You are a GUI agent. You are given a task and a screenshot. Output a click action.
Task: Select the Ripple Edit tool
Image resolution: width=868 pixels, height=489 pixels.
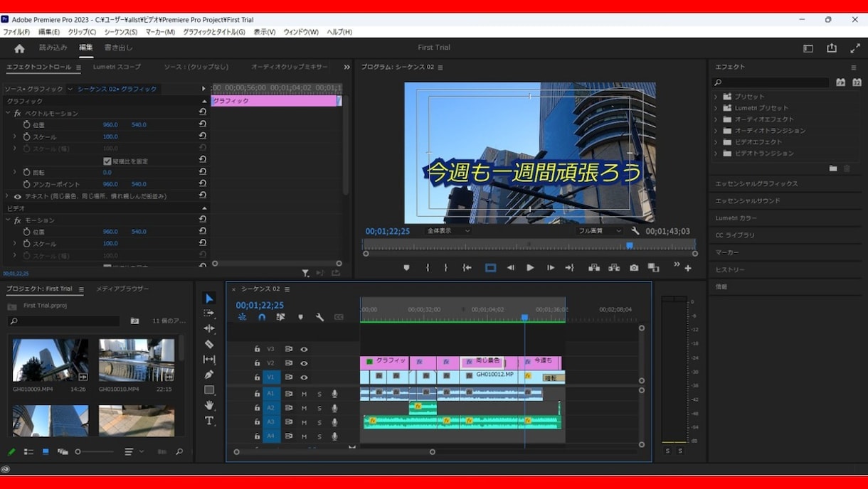(x=209, y=328)
